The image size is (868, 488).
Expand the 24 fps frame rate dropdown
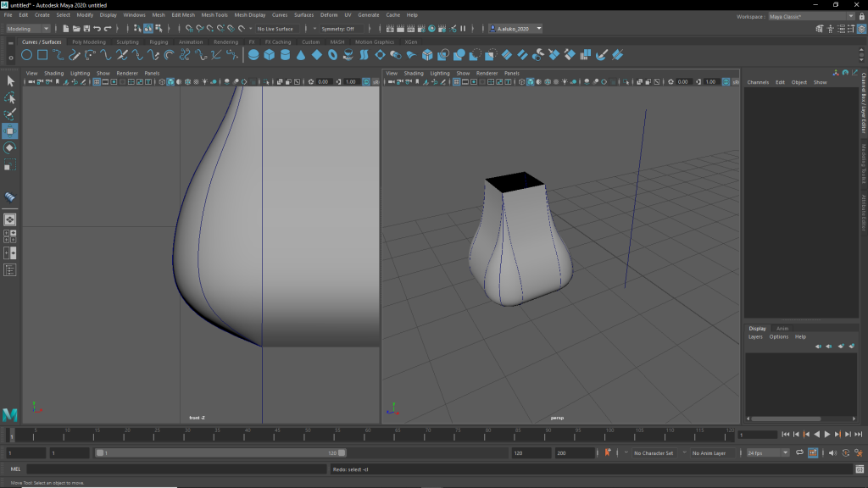(x=767, y=453)
